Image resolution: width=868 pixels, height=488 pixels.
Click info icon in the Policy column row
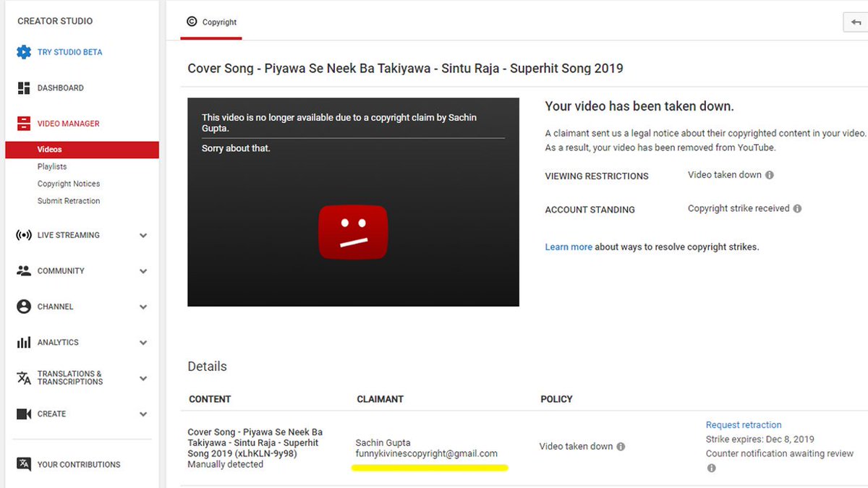[x=621, y=447]
